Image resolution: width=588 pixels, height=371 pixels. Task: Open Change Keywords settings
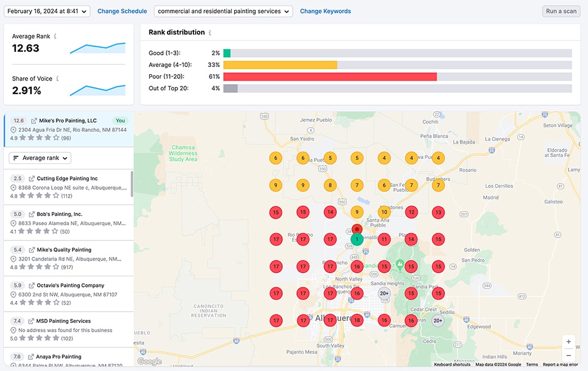coord(325,11)
